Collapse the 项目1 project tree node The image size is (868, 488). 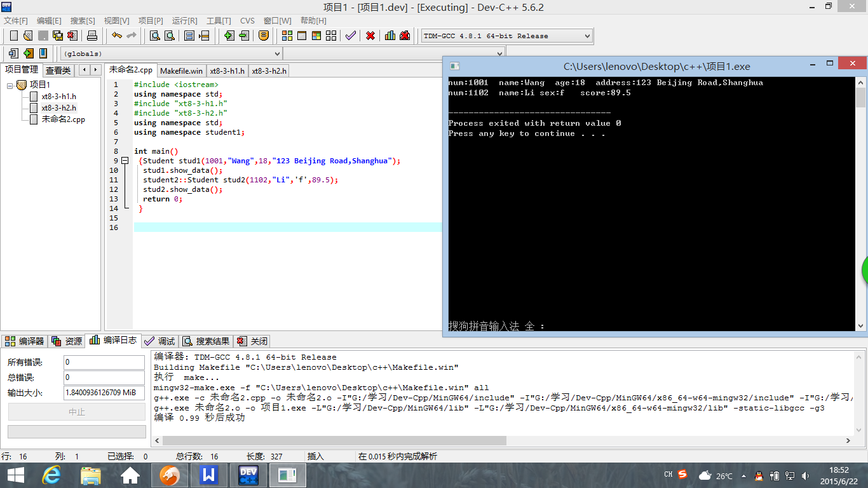[10, 85]
